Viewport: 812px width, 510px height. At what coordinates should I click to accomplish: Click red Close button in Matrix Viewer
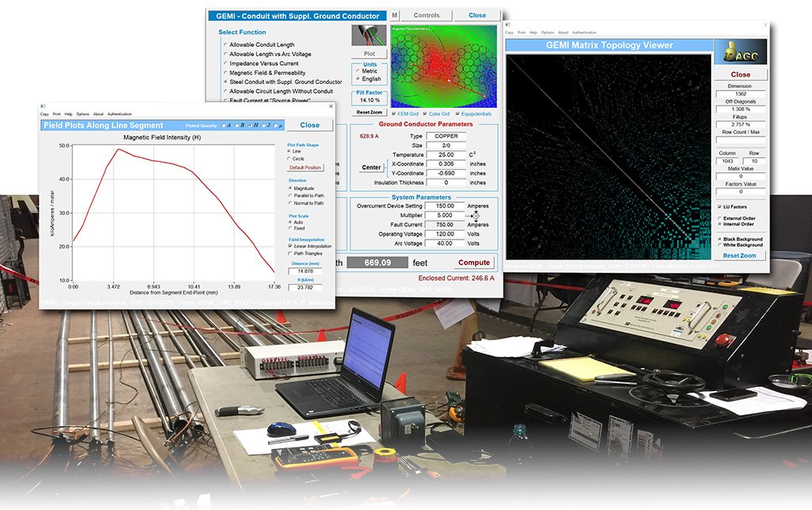(x=741, y=75)
